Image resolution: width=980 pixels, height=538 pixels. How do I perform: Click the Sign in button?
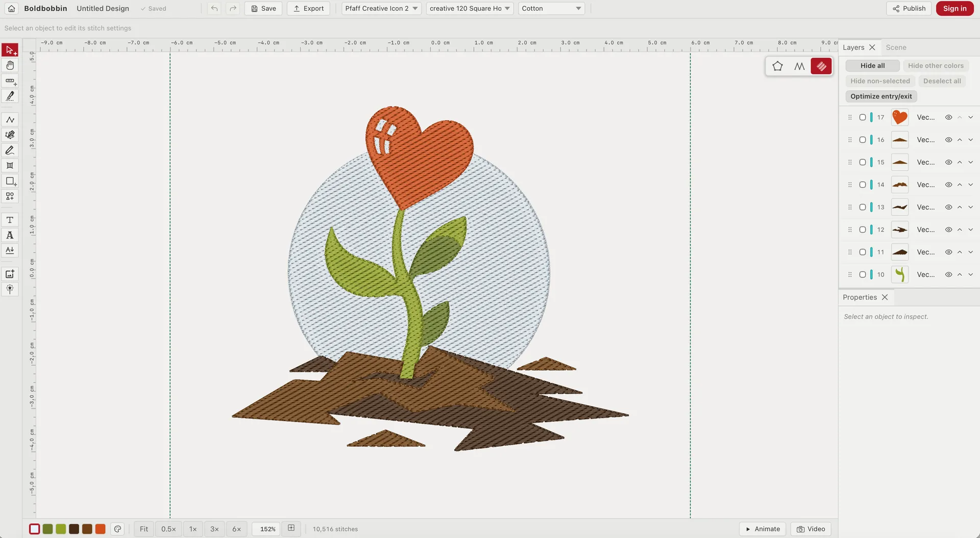coord(954,9)
